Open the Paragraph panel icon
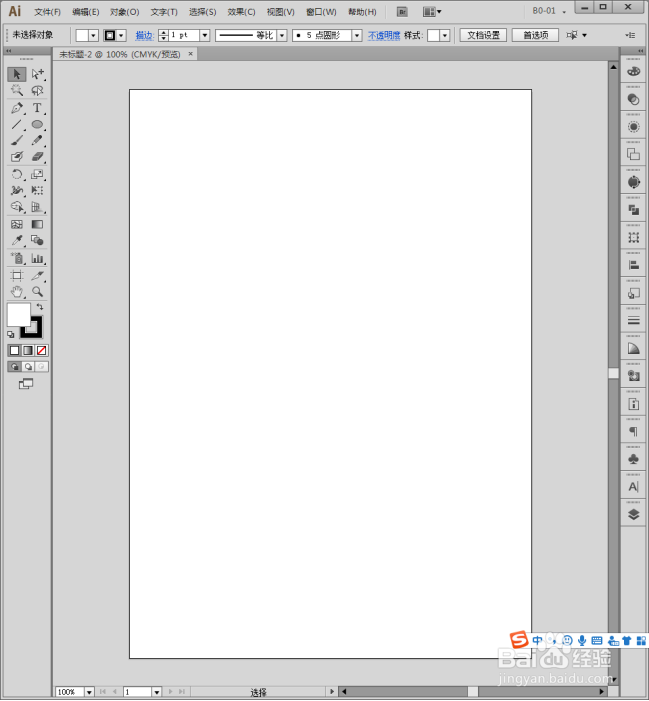The height and width of the screenshot is (701, 649). tap(633, 431)
